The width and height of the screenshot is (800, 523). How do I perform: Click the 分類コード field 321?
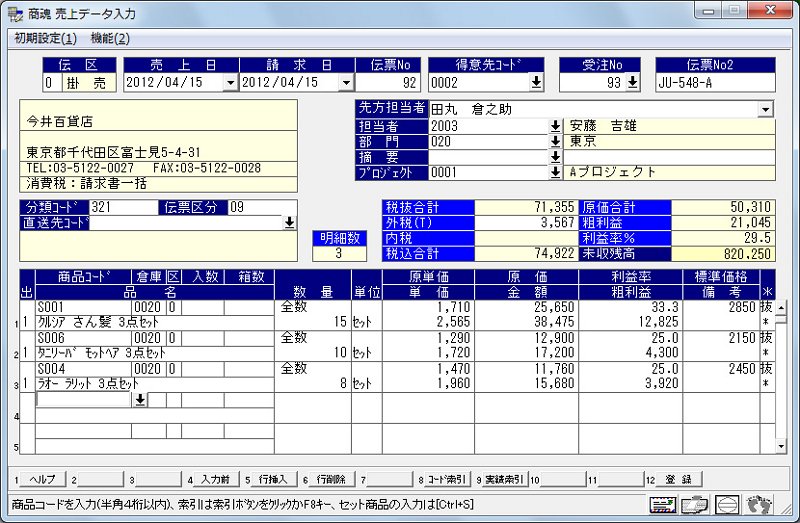tap(123, 207)
